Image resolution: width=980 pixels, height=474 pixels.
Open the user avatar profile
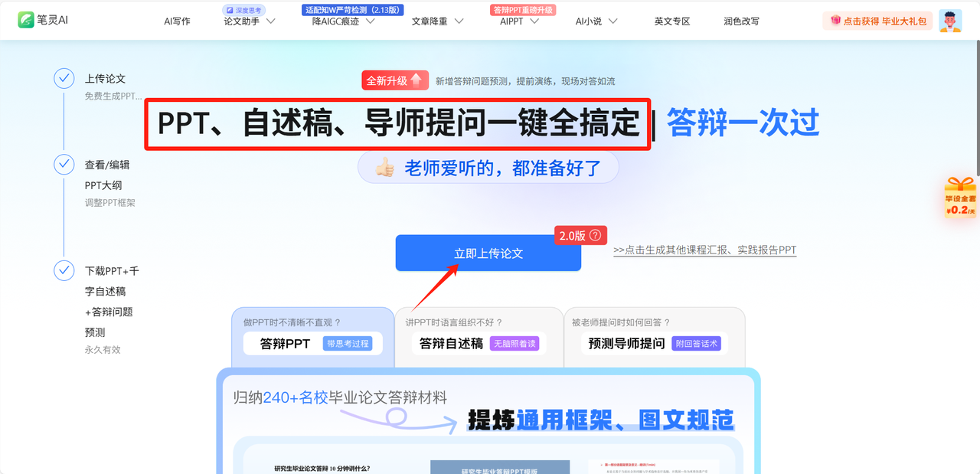click(950, 21)
